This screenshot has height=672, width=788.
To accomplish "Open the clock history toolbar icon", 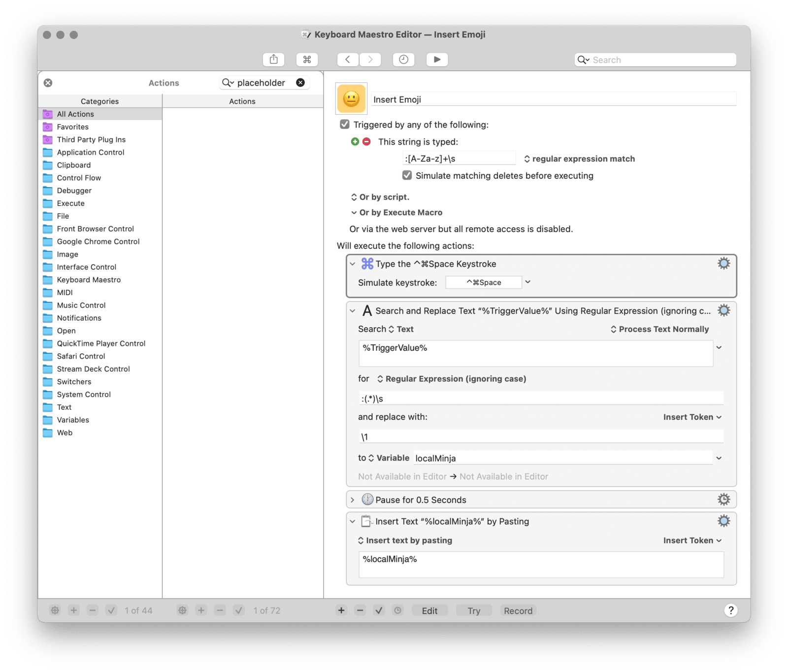I will click(403, 60).
